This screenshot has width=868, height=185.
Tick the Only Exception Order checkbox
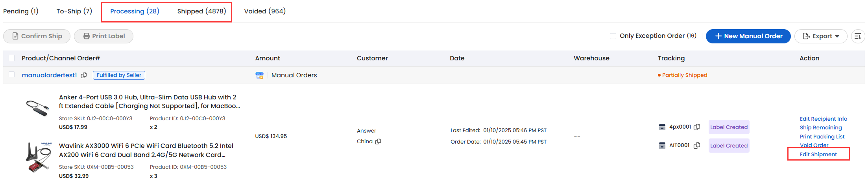tap(613, 36)
